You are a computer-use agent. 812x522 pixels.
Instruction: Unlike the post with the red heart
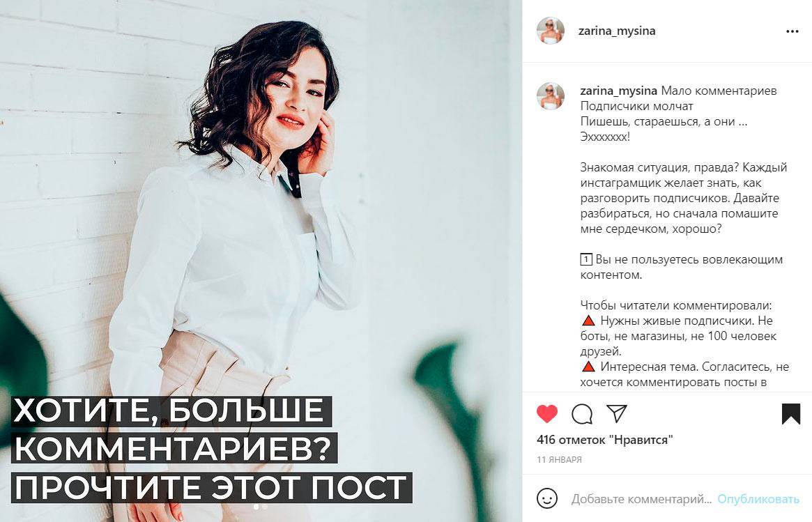point(547,414)
